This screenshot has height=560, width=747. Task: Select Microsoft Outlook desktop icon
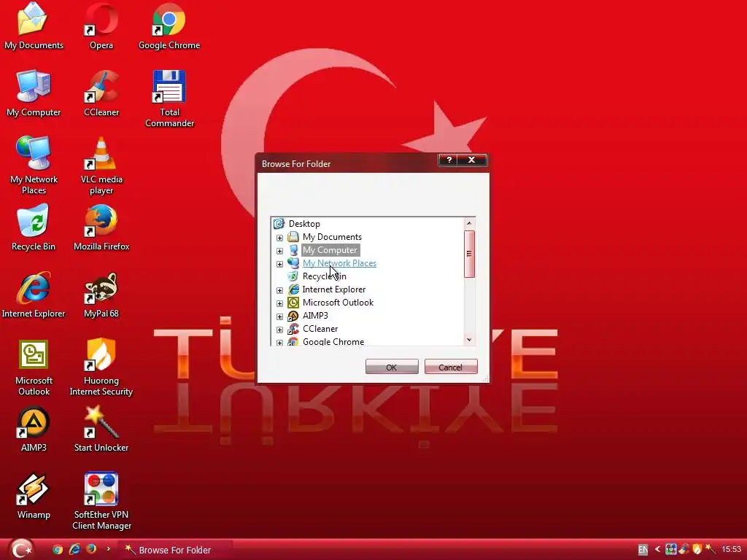coord(34,367)
